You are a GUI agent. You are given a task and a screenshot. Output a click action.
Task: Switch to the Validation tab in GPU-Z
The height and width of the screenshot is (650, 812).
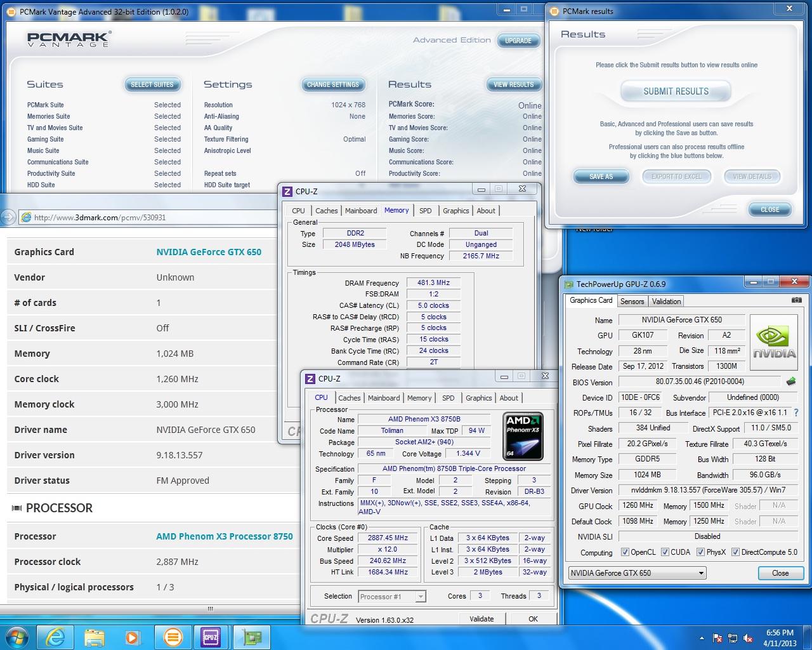click(x=666, y=302)
